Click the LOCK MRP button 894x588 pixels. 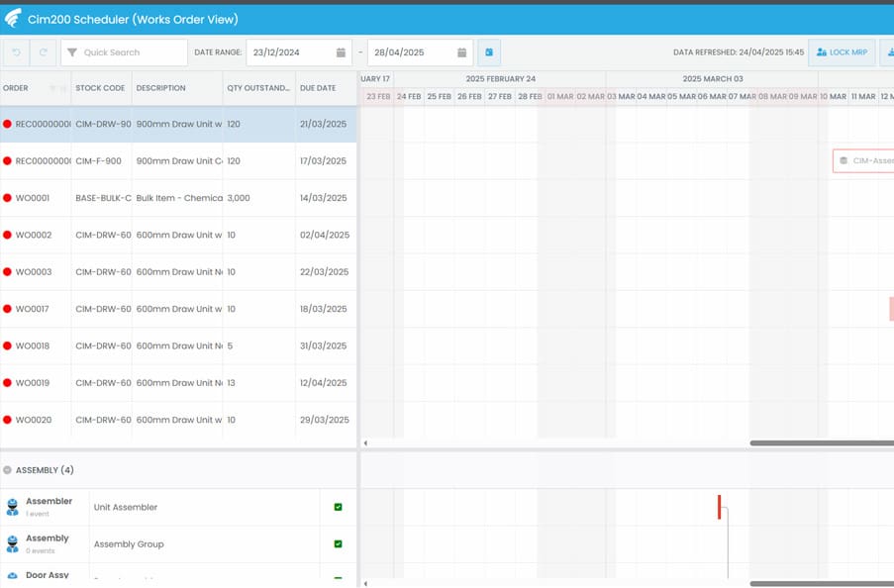click(x=842, y=52)
